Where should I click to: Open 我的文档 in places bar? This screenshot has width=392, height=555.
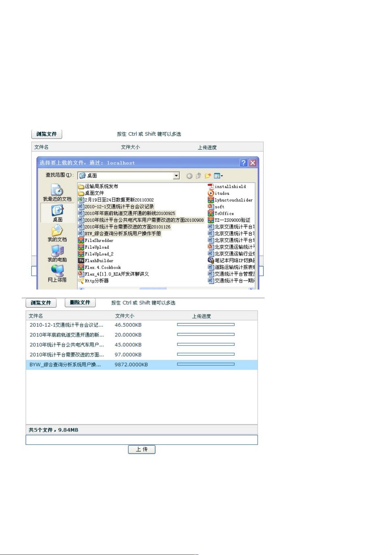(57, 233)
